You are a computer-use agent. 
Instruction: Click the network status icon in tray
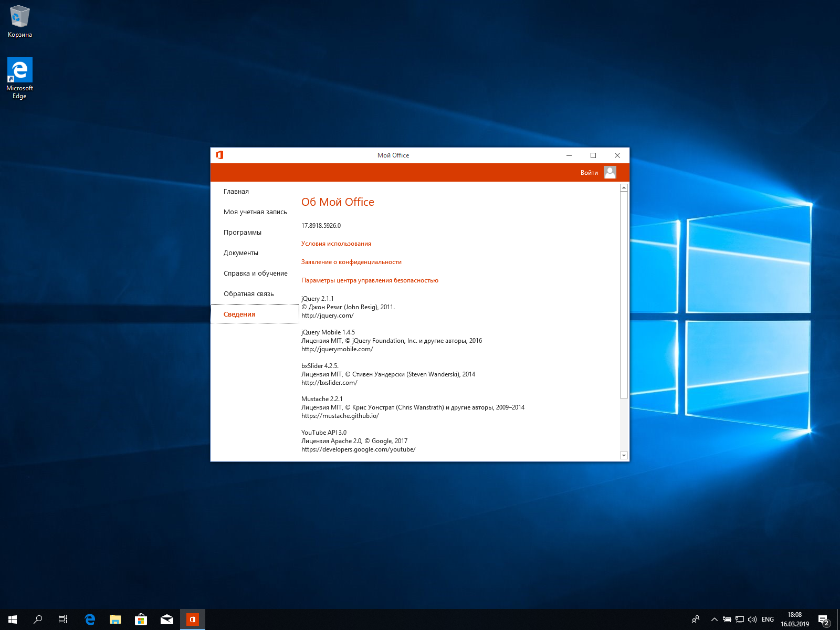[740, 619]
